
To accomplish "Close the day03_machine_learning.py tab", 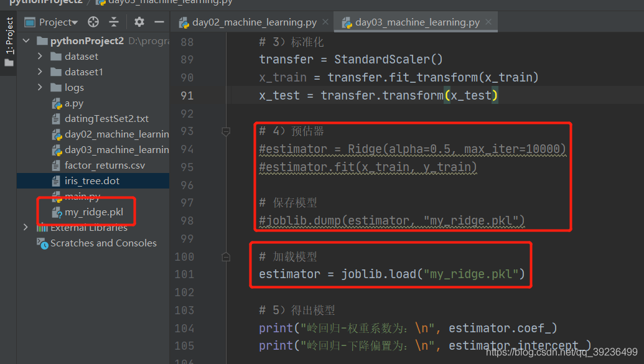I will [488, 22].
